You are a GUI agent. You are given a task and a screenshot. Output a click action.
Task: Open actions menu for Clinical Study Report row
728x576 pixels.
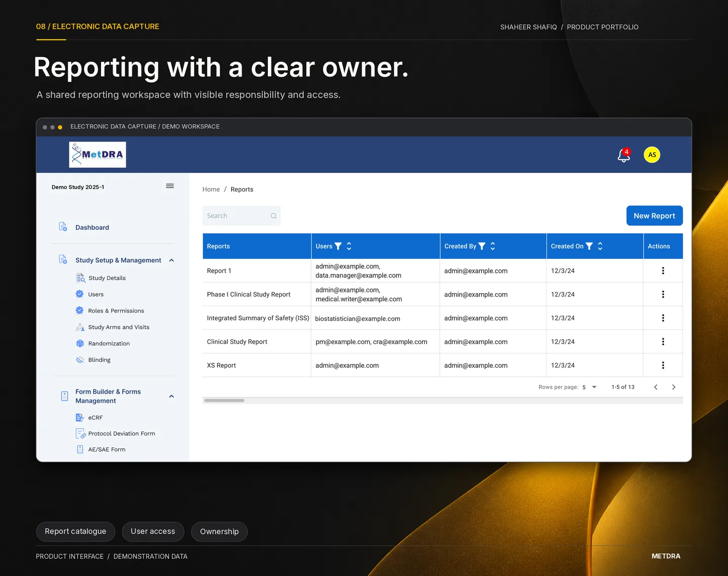pos(663,342)
